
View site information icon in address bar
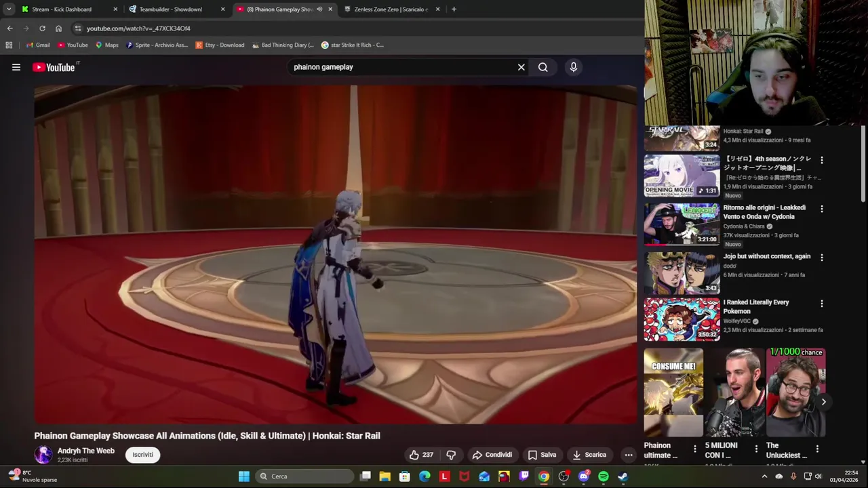pos(78,28)
